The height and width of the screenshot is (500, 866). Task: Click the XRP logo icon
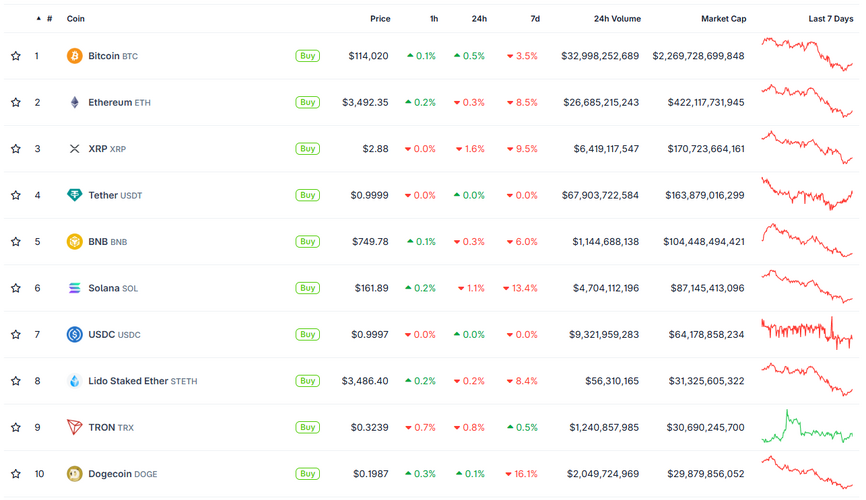coord(74,149)
